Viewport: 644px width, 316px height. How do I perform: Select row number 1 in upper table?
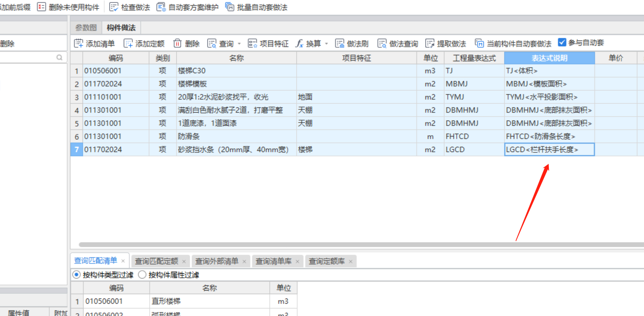[76, 71]
